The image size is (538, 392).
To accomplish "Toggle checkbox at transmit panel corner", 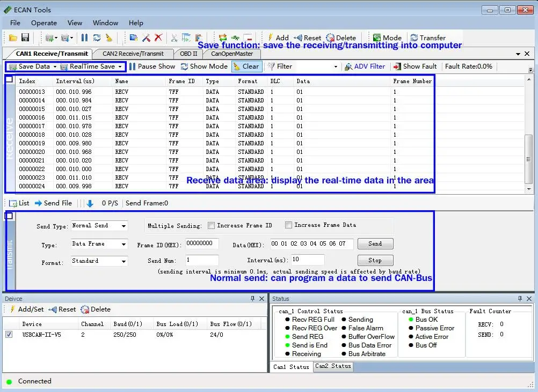I will pyautogui.click(x=9, y=216).
